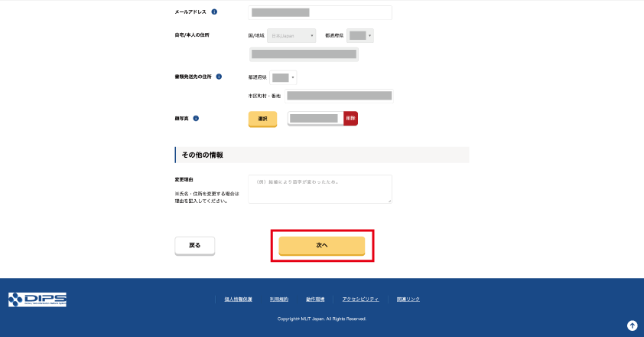Viewport: 644px width, 337px height.
Task: Click the DIPS logo in the footer
Action: pos(37,299)
